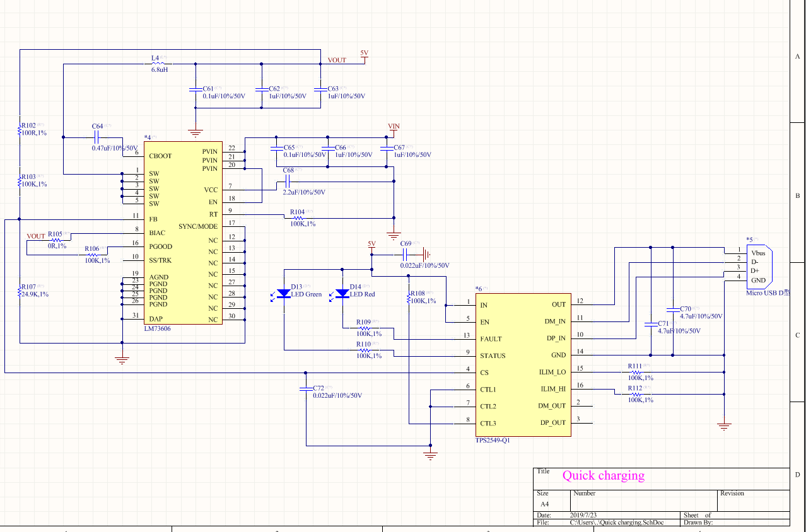Select capacitor C61 symbol
806x532 pixels.
[196, 91]
